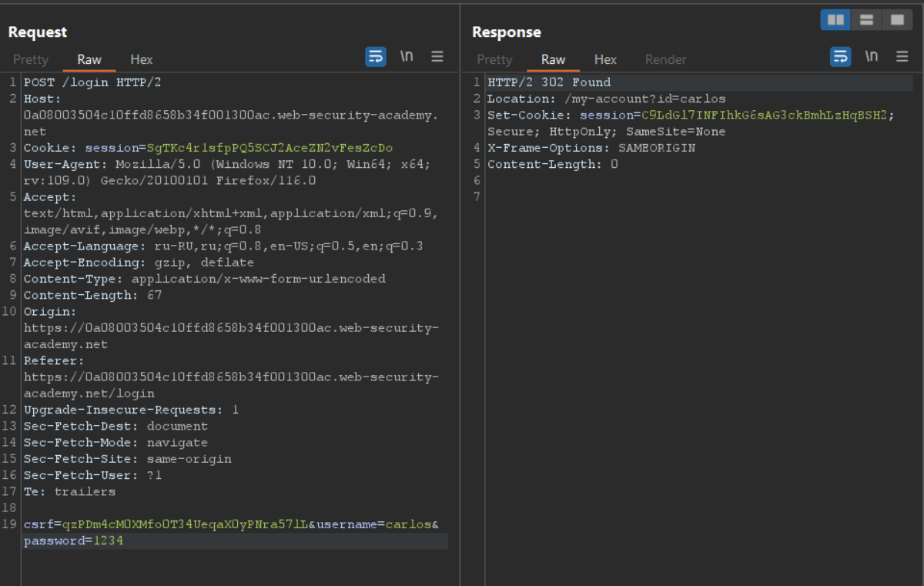Click the session cookie value in the Request
Image resolution: width=924 pixels, height=586 pixels.
coord(269,148)
